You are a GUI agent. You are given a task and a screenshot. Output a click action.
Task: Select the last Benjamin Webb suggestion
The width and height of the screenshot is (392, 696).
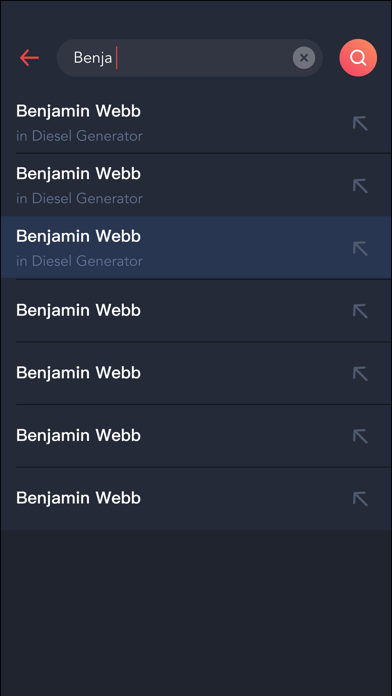196,498
